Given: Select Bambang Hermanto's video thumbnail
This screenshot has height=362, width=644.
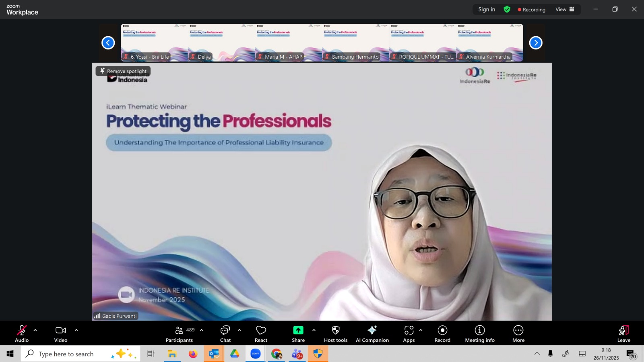Looking at the screenshot, I should pos(355,42).
